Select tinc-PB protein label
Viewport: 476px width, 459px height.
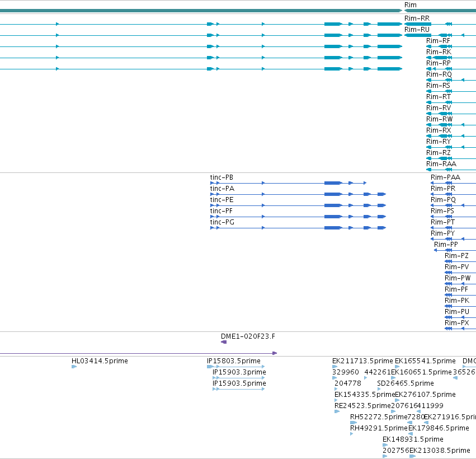click(x=221, y=177)
